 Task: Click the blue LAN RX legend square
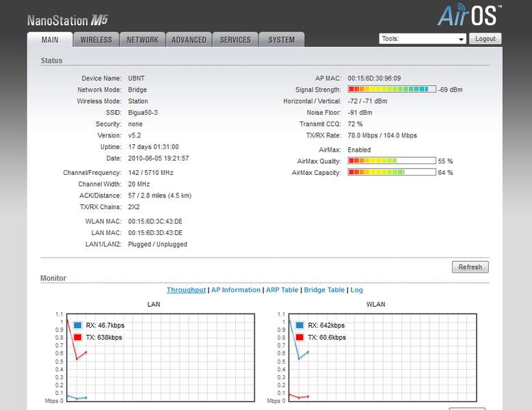tap(78, 325)
